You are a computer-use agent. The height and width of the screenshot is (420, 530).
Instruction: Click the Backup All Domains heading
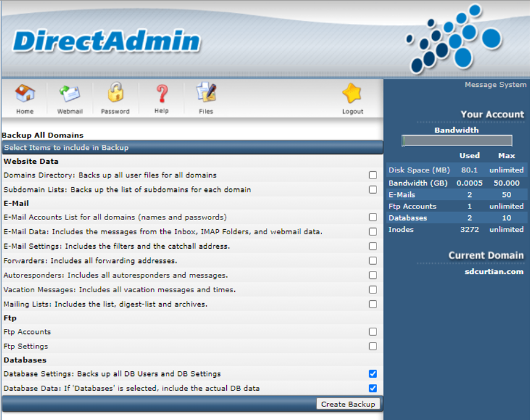[x=43, y=135]
